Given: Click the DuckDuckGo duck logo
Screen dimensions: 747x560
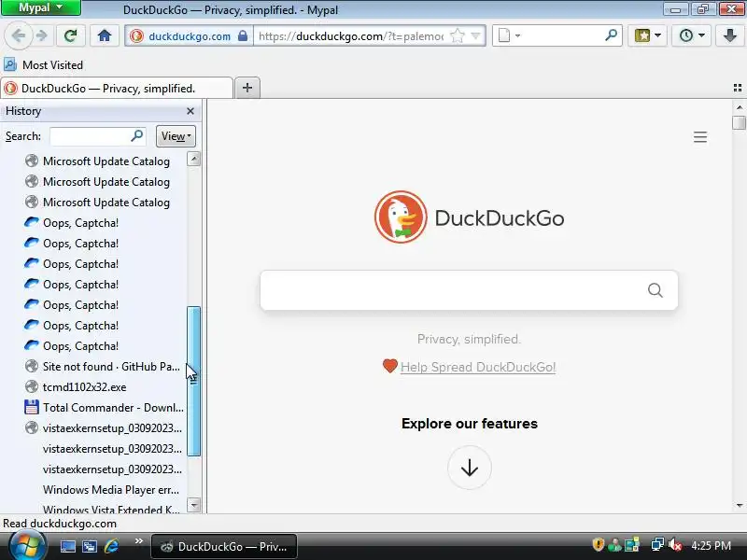Looking at the screenshot, I should click(401, 217).
